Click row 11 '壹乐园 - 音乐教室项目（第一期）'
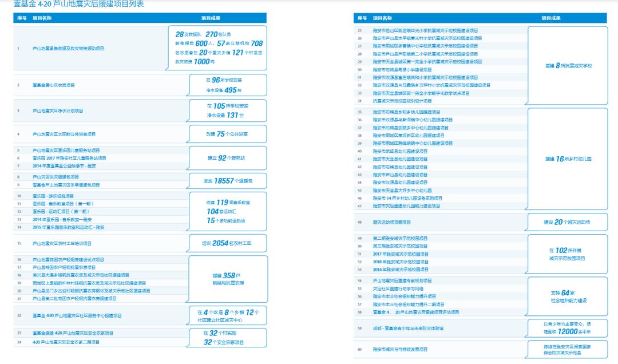Image resolution: width=618 pixels, height=364 pixels. click(63, 204)
